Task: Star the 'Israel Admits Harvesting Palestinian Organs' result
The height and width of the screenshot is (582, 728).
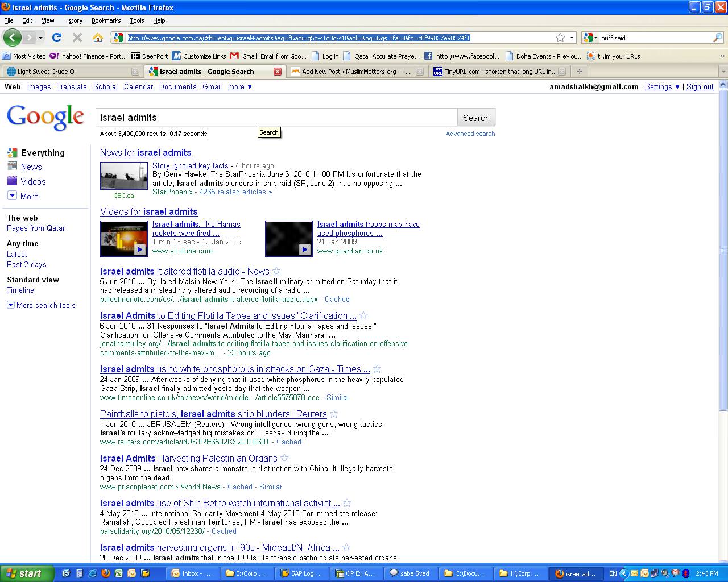Action: tap(284, 459)
